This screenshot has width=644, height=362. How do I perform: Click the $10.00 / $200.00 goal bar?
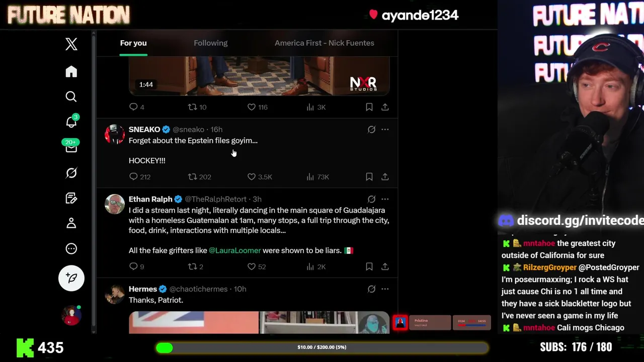[322, 347]
